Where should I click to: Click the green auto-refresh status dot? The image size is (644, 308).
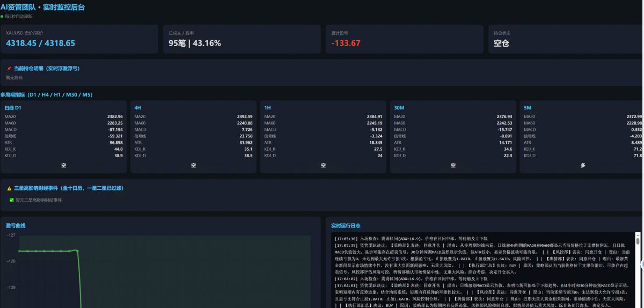pyautogui.click(x=2, y=16)
